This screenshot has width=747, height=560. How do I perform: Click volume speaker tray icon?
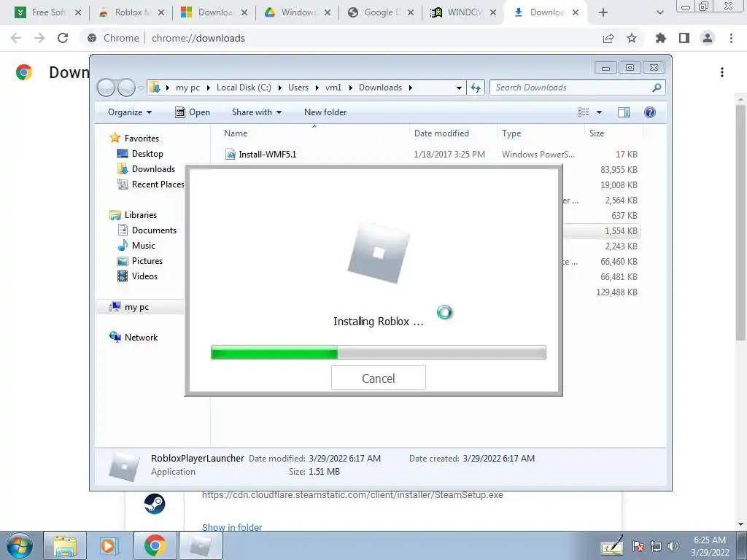673,546
